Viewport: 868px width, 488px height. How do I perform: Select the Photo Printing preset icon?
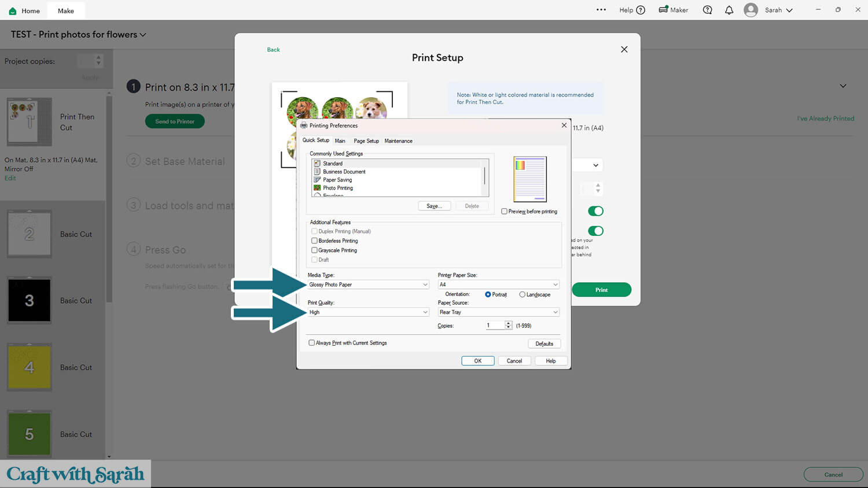coord(317,188)
